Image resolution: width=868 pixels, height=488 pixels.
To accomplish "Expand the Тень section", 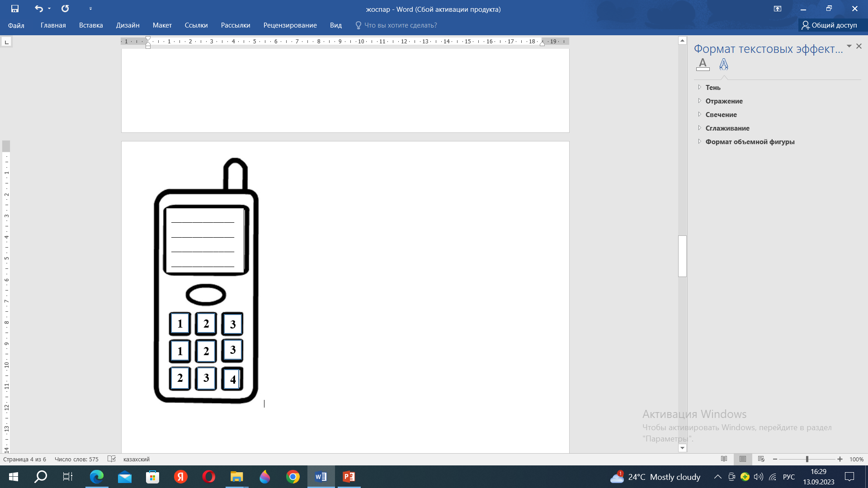I will click(x=713, y=88).
